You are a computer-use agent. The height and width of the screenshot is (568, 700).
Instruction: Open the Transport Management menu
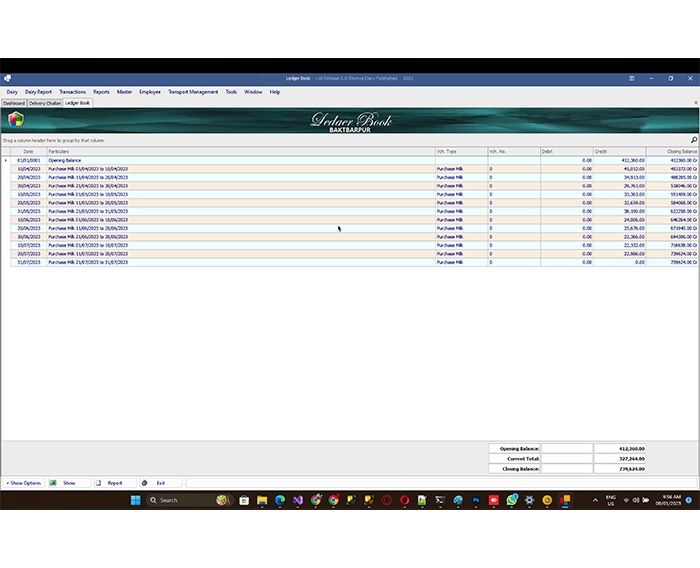point(192,91)
